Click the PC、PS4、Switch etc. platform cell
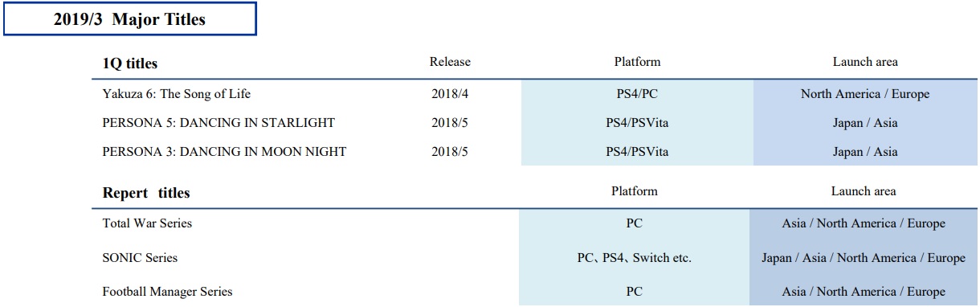Viewport: 980px width, 307px height. pyautogui.click(x=635, y=258)
